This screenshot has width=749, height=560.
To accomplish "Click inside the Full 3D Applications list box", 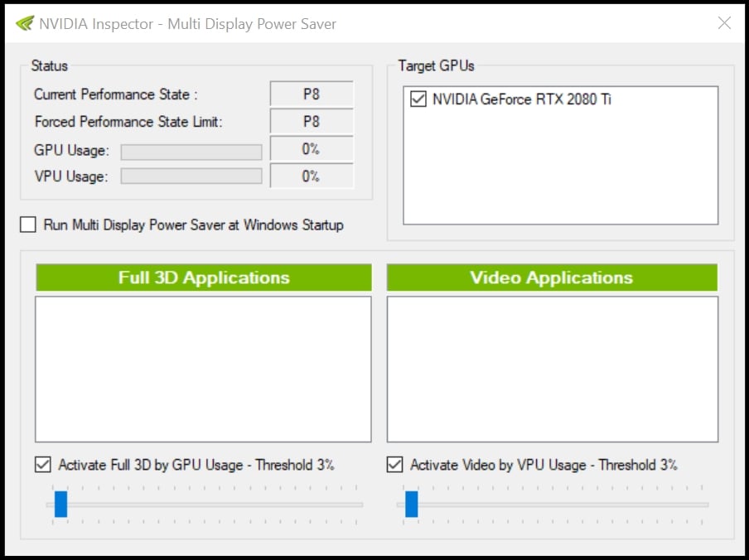I will pos(203,369).
